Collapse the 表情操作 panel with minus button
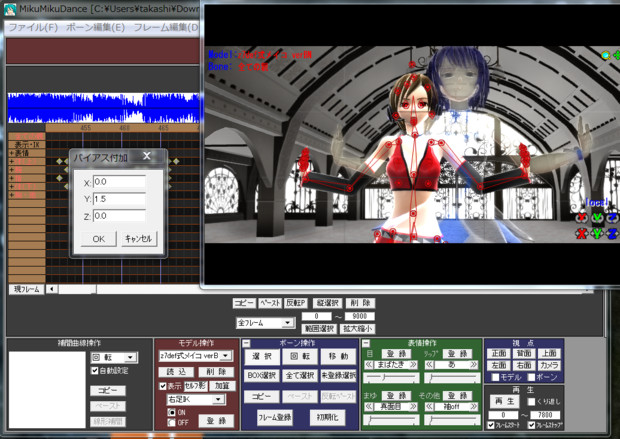The image size is (620, 439). pyautogui.click(x=366, y=343)
